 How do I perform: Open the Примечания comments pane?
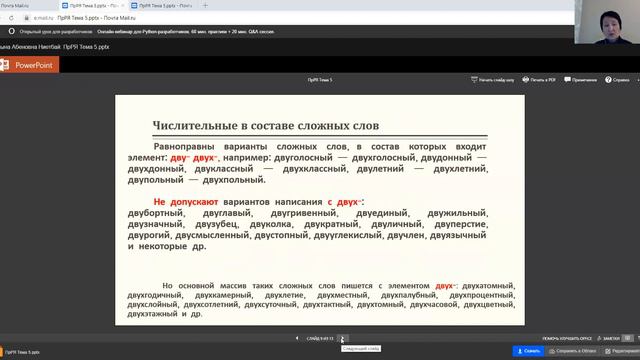click(580, 80)
